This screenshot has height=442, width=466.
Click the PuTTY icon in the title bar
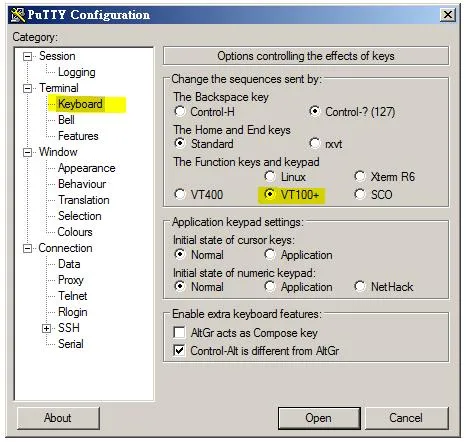[x=18, y=15]
